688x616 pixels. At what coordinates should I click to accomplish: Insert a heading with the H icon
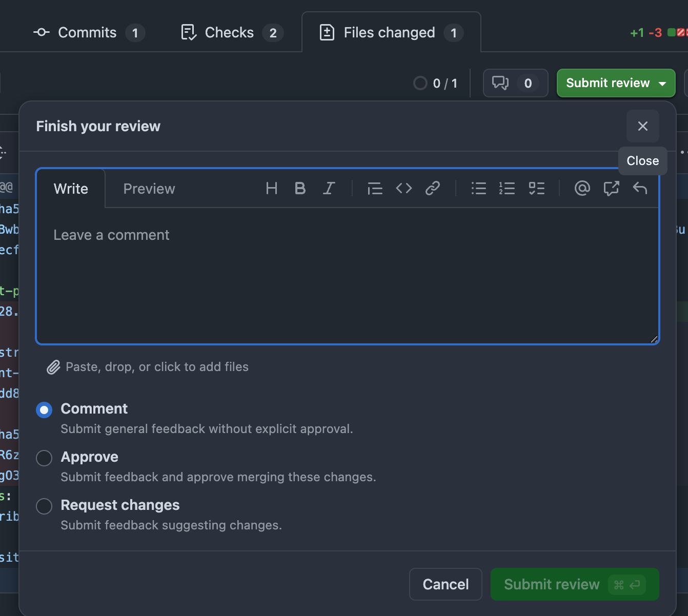[x=272, y=189]
